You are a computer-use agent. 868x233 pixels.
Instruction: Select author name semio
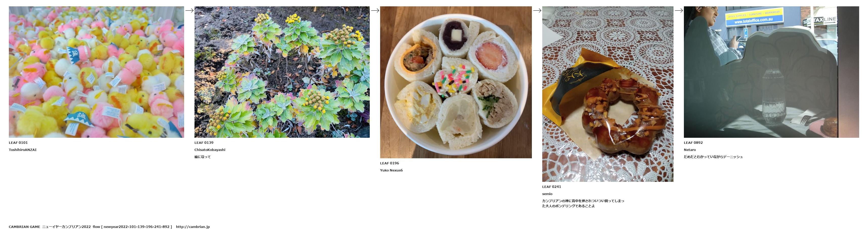click(547, 194)
